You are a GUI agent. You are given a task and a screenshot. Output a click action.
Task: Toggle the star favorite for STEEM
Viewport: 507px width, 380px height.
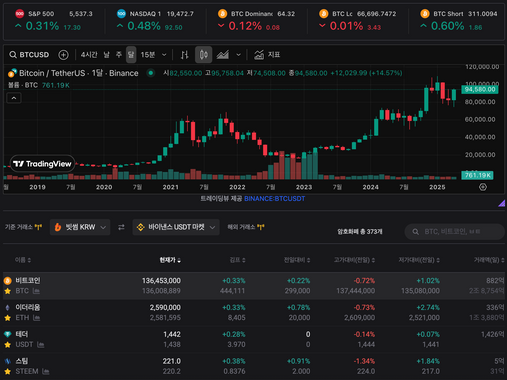tap(7, 371)
